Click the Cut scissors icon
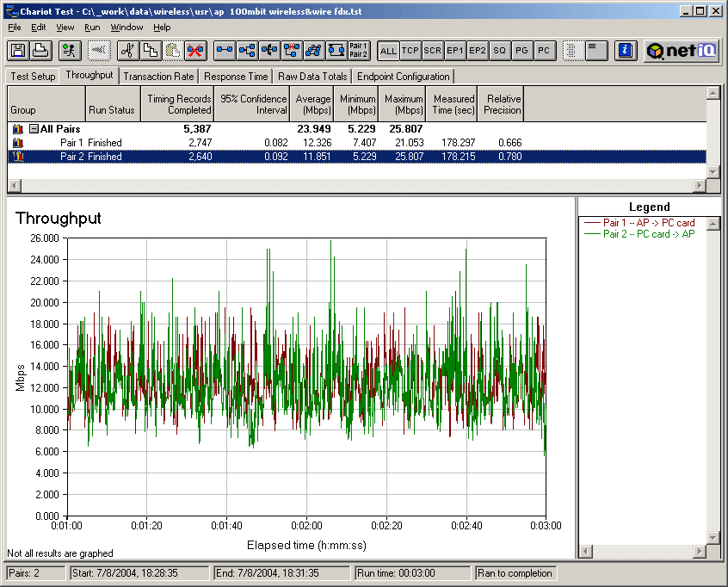The width and height of the screenshot is (728, 587). click(127, 51)
